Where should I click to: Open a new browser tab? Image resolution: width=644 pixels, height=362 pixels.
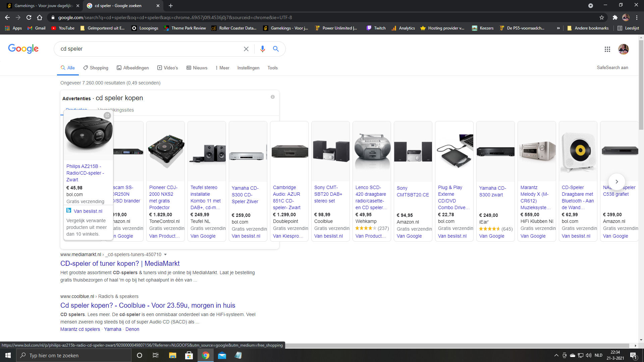[171, 6]
